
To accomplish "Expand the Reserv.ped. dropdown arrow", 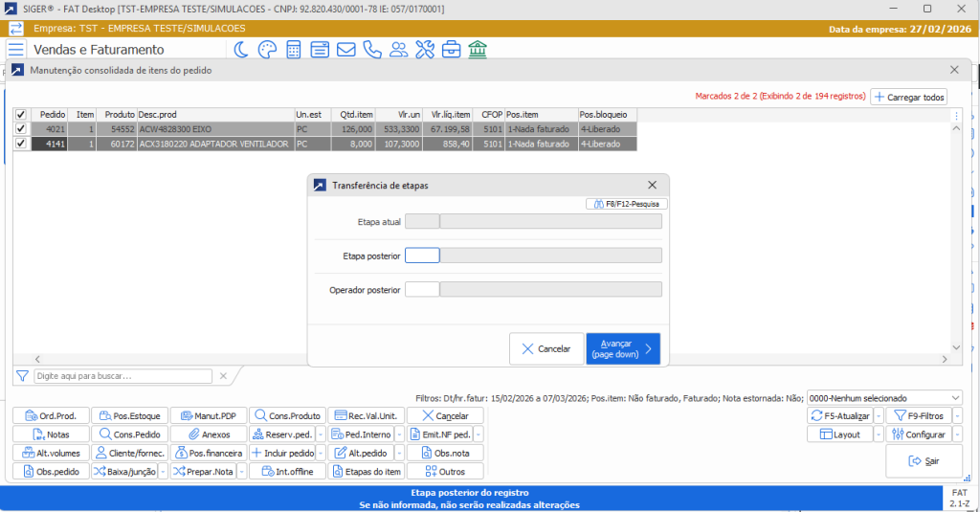I will click(321, 434).
